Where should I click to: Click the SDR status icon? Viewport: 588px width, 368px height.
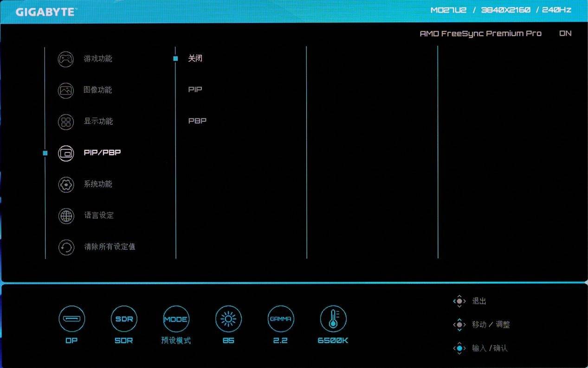(124, 319)
